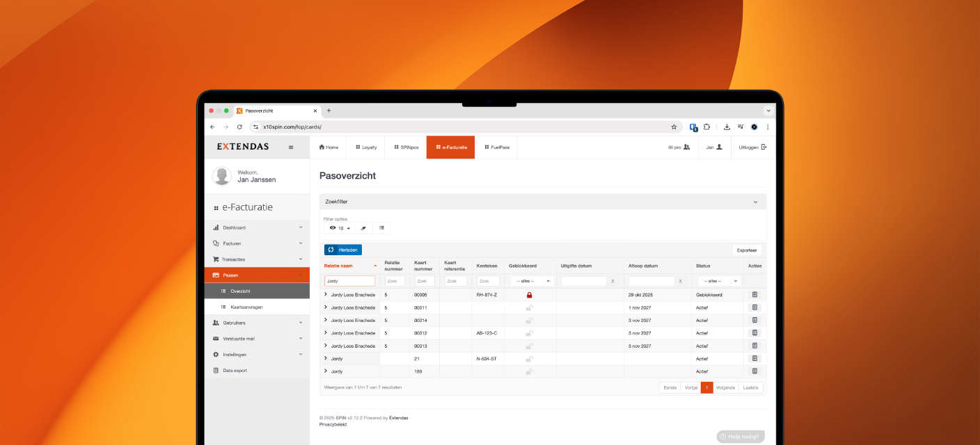The height and width of the screenshot is (445, 980).
Task: Switch to the FuelPass tab
Action: 497,147
